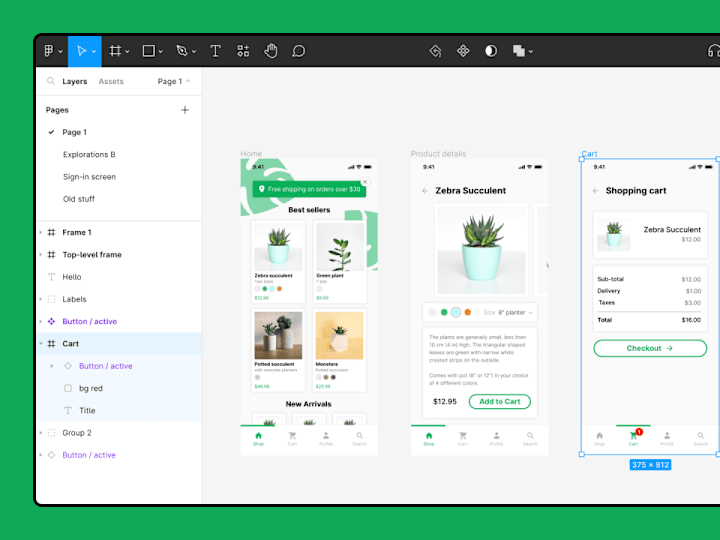Viewport: 720px width, 540px height.
Task: Open shape tools dropdown arrow
Action: point(161,51)
